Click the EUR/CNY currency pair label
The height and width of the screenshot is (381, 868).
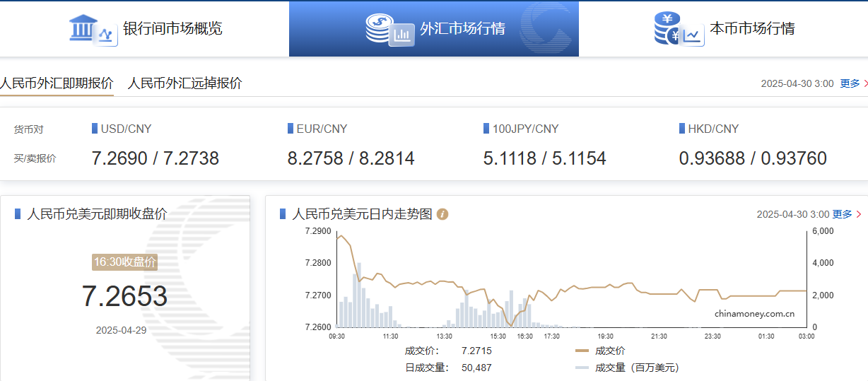[322, 129]
